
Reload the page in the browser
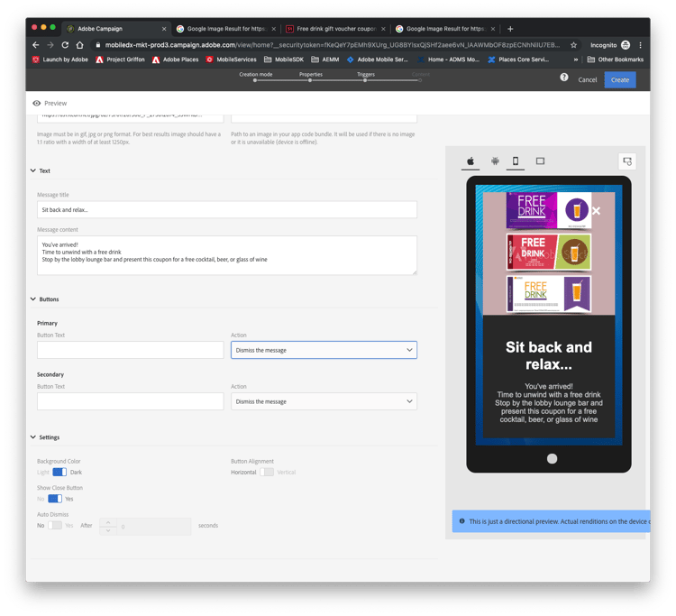pos(65,45)
